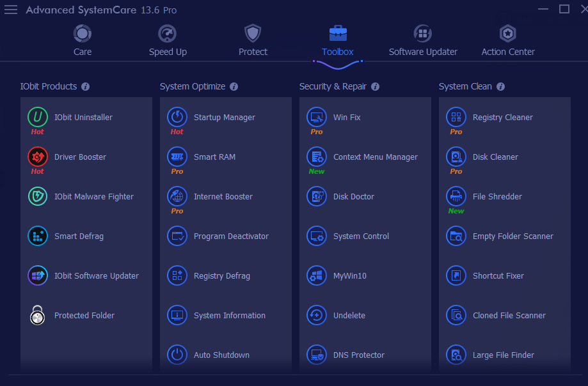Open the Startup Manager tool

[177, 117]
